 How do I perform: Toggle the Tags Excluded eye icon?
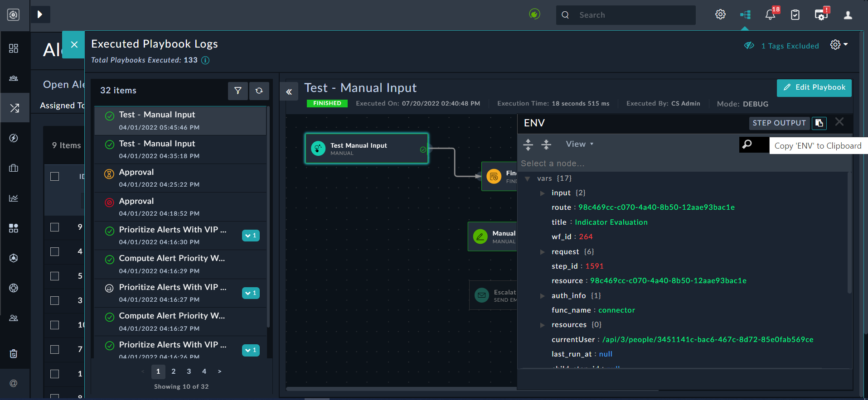click(x=749, y=46)
